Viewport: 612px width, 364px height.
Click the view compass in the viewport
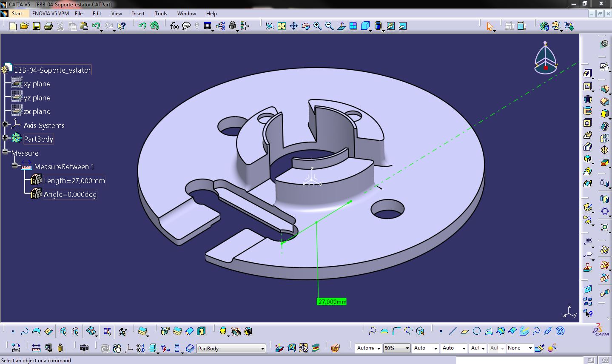[x=546, y=58]
